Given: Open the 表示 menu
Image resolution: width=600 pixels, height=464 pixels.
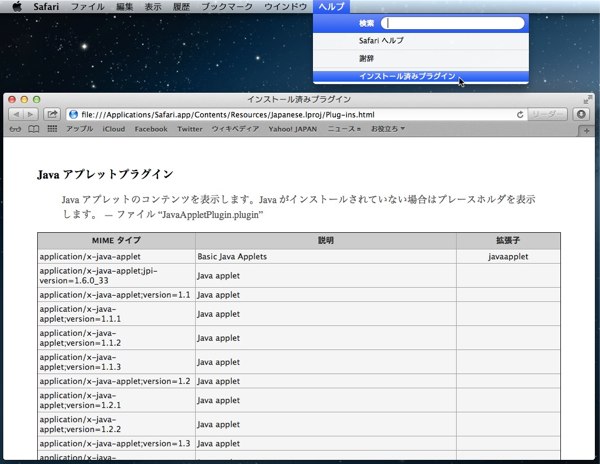Looking at the screenshot, I should coord(153,7).
